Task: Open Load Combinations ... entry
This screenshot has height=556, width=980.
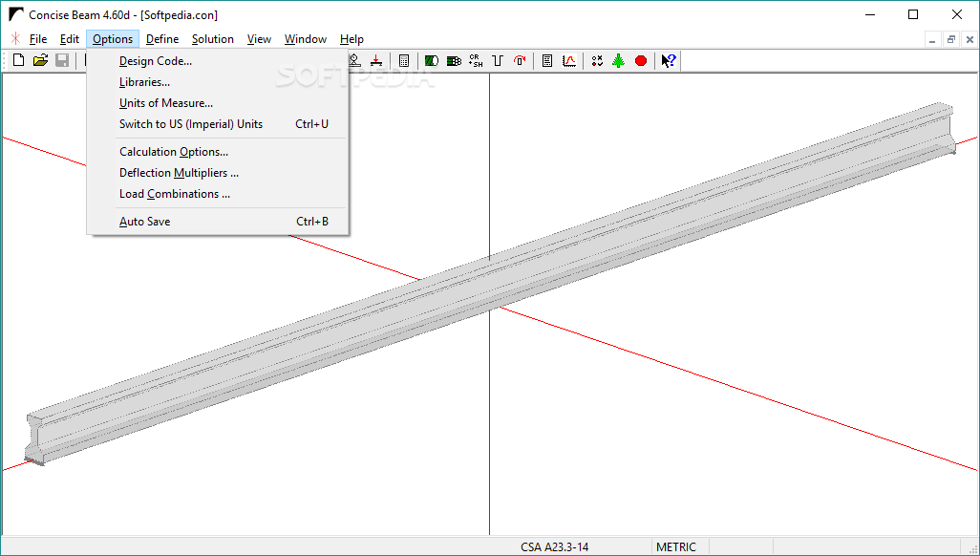Action: pos(217,194)
